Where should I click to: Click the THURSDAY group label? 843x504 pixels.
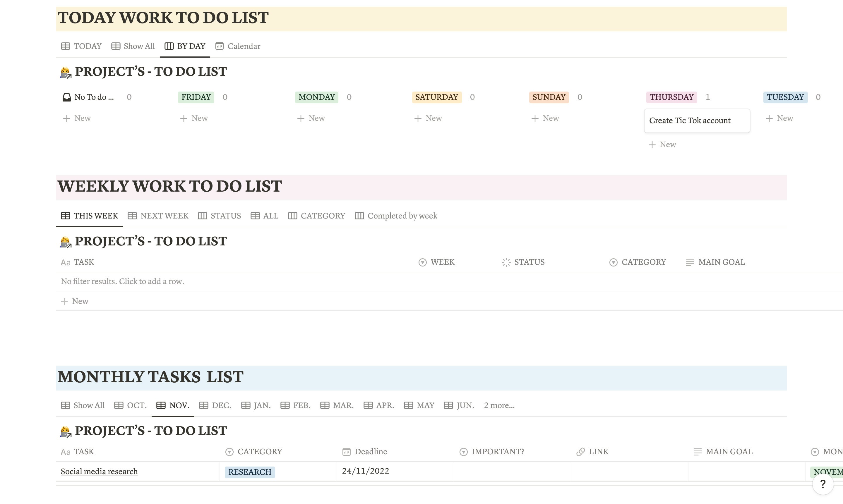(x=671, y=97)
